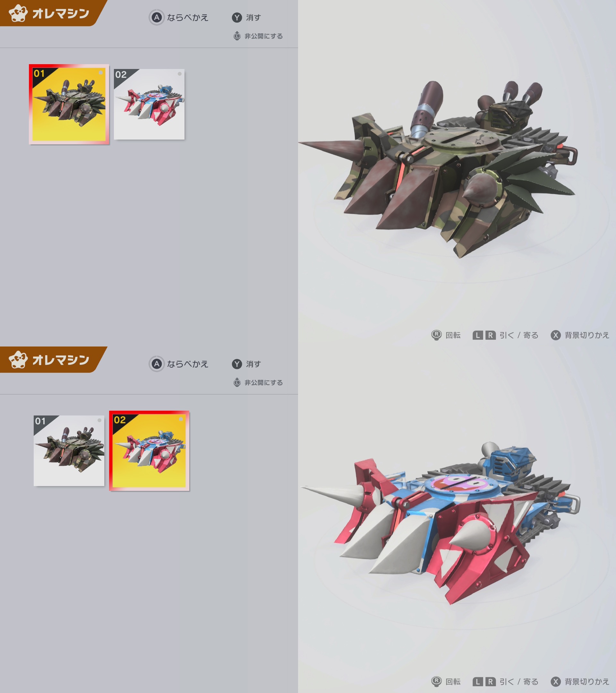
Task: Click the A button icon in top panel
Action: pos(157,17)
